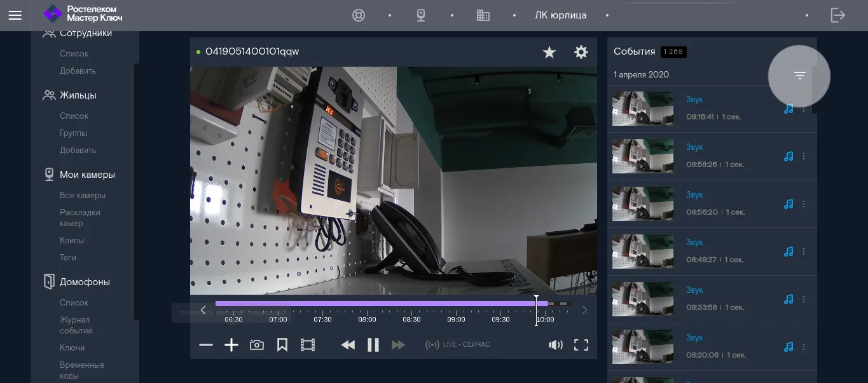Fast forward the video playback

399,345
